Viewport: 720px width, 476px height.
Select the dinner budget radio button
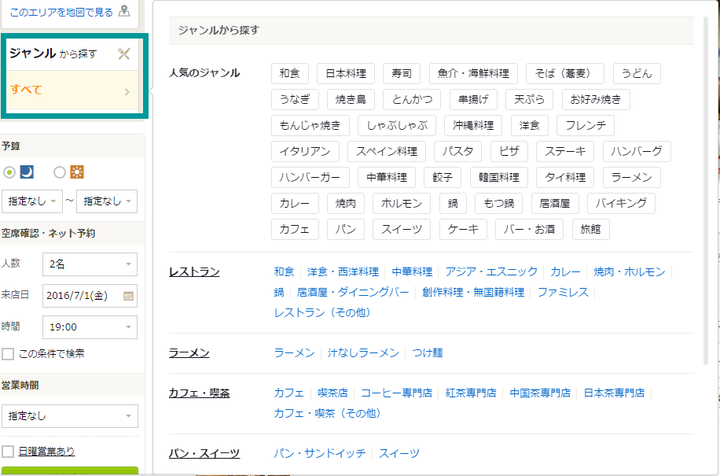9,173
